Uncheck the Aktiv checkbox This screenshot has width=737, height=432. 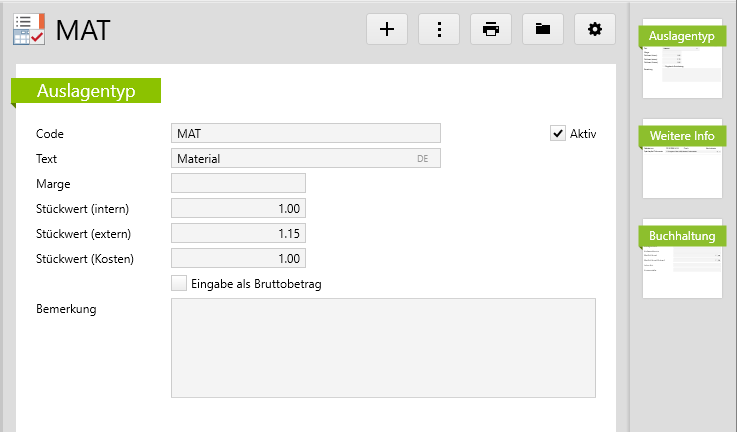pos(558,133)
